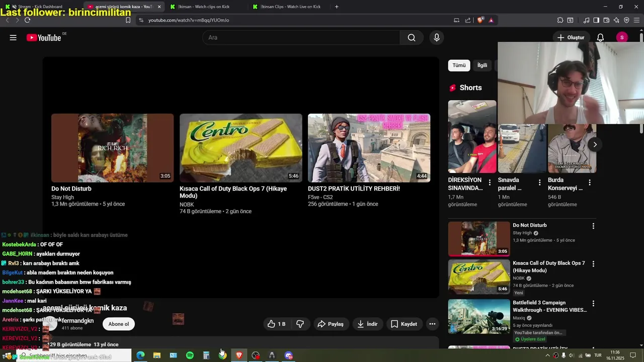Play the Do Not Disturb end-screen thumbnail

point(112,148)
